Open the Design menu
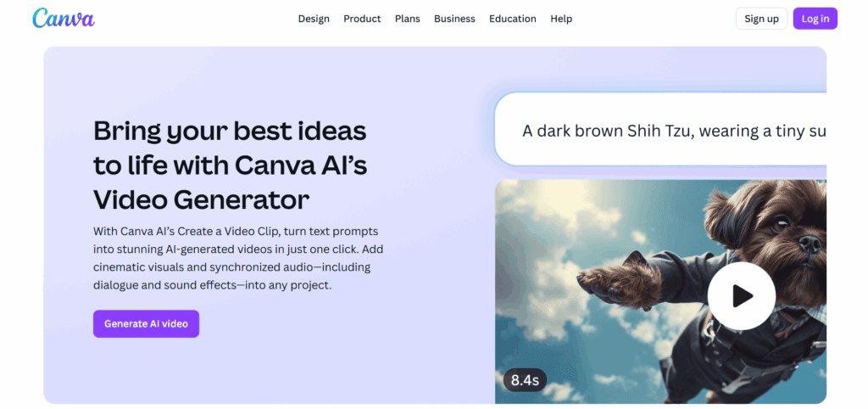The image size is (868, 409). point(314,19)
